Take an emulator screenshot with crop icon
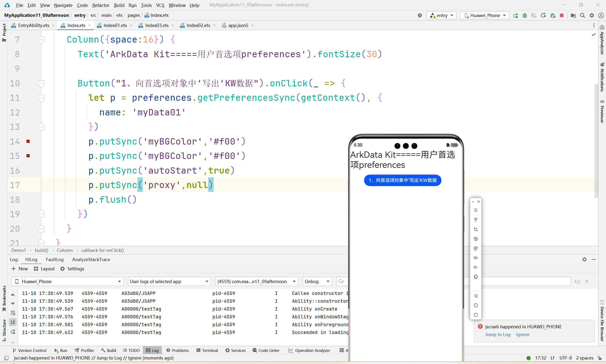 click(x=476, y=229)
